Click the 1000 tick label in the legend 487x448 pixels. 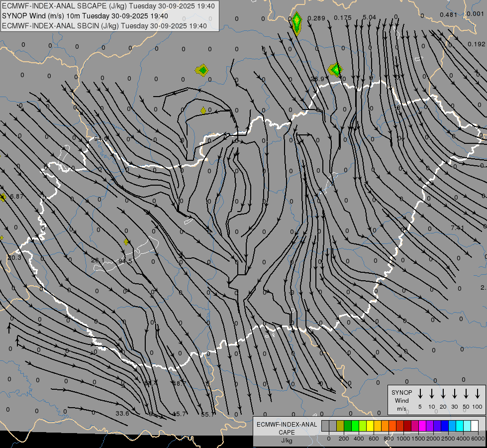(x=403, y=439)
